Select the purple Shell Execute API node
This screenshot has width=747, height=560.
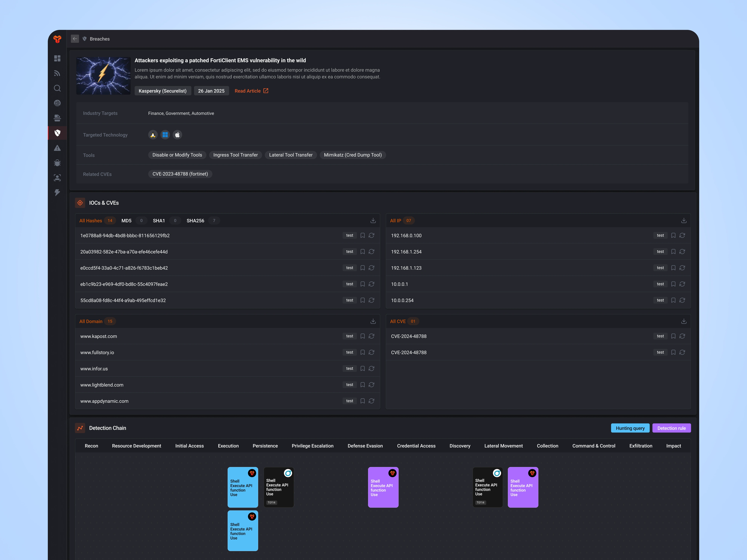click(x=383, y=487)
